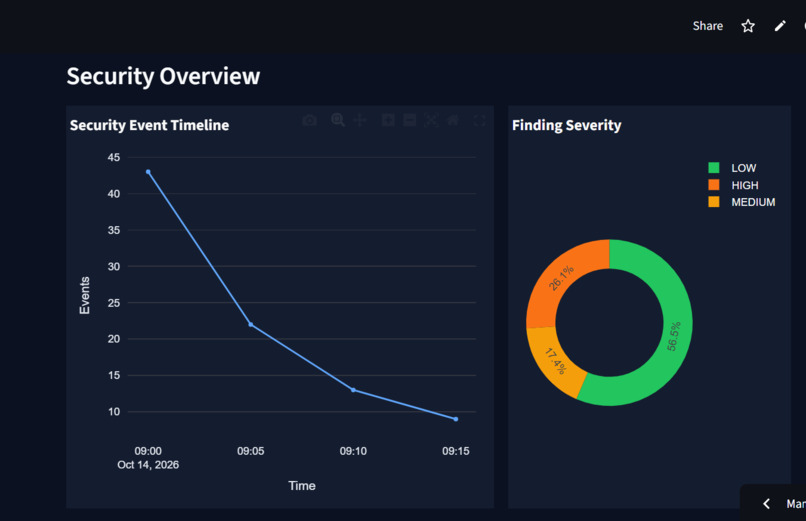Click the '45' y-axis tick label

[x=114, y=157]
